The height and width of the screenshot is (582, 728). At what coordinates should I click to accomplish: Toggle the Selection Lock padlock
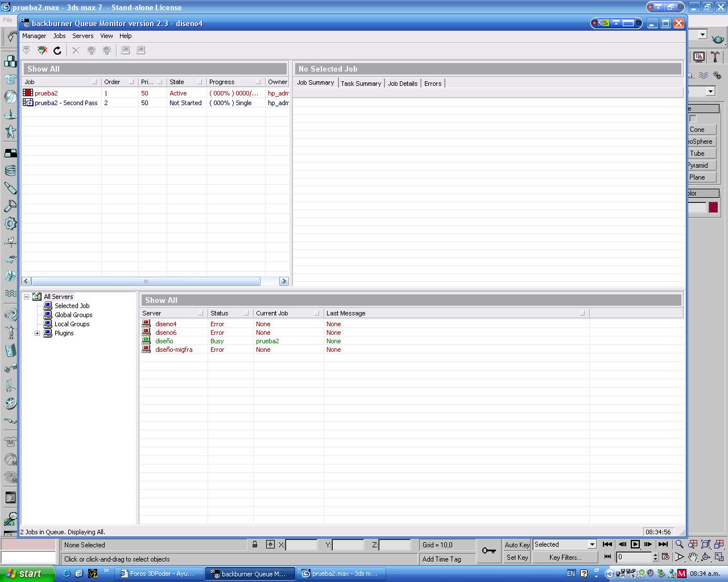coord(255,544)
